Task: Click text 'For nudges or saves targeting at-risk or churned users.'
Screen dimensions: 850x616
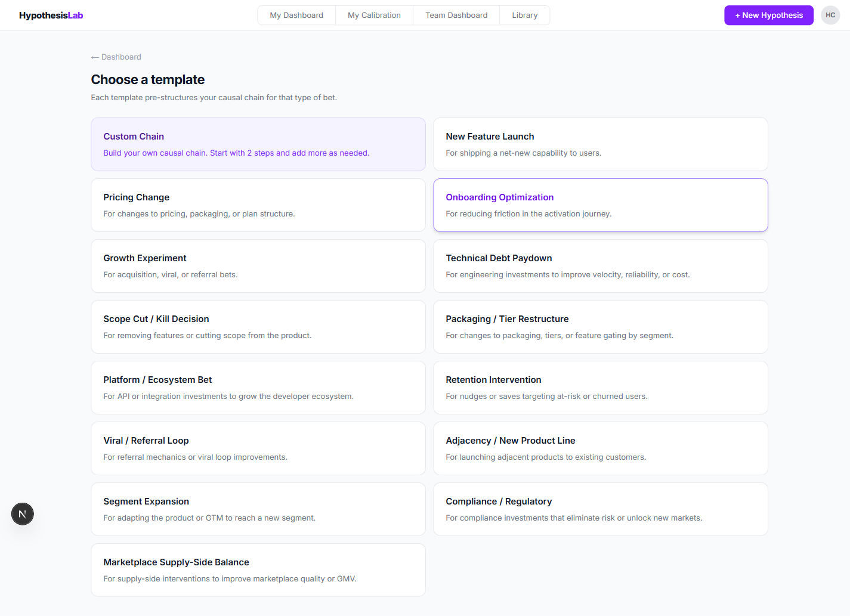Action: click(x=546, y=397)
